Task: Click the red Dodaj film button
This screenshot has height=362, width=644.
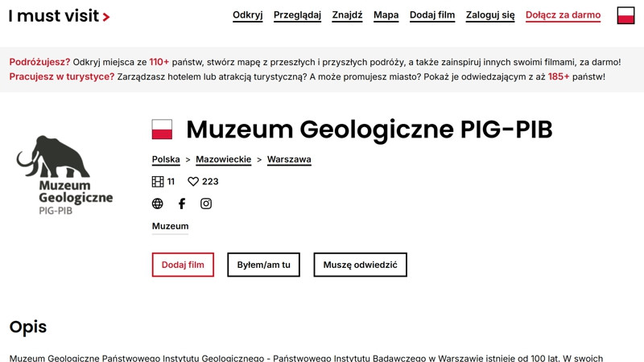Action: (183, 265)
